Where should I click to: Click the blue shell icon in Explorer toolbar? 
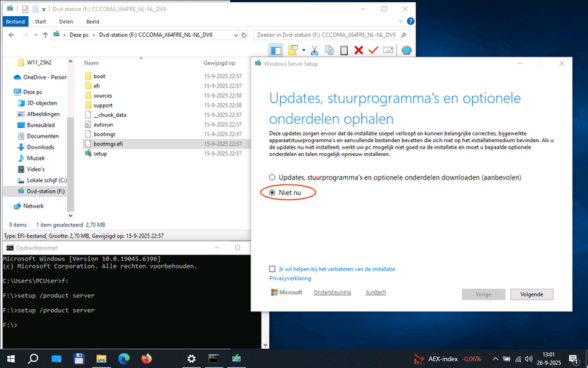coord(406,50)
